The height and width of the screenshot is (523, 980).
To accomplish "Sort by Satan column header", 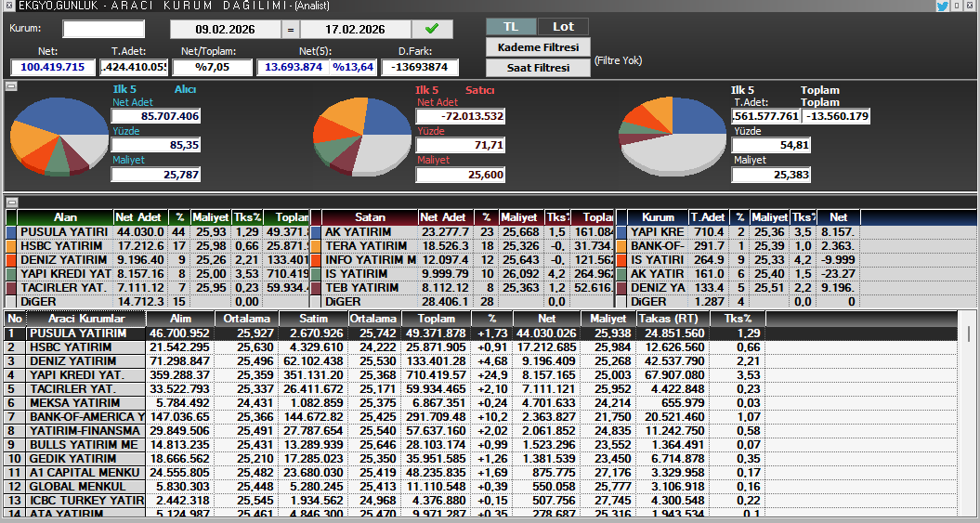I will pyautogui.click(x=370, y=217).
